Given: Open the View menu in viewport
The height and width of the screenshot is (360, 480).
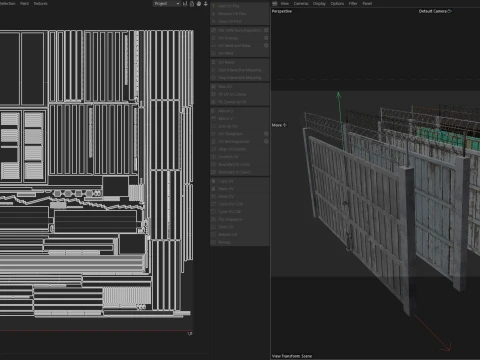Looking at the screenshot, I should click(284, 3).
